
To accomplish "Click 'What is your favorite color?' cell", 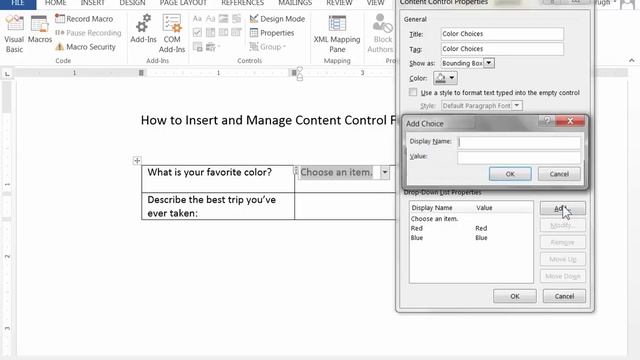I will (218, 179).
